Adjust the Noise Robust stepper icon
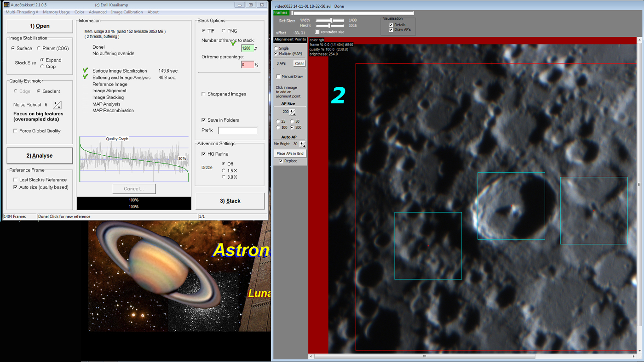 (x=57, y=105)
